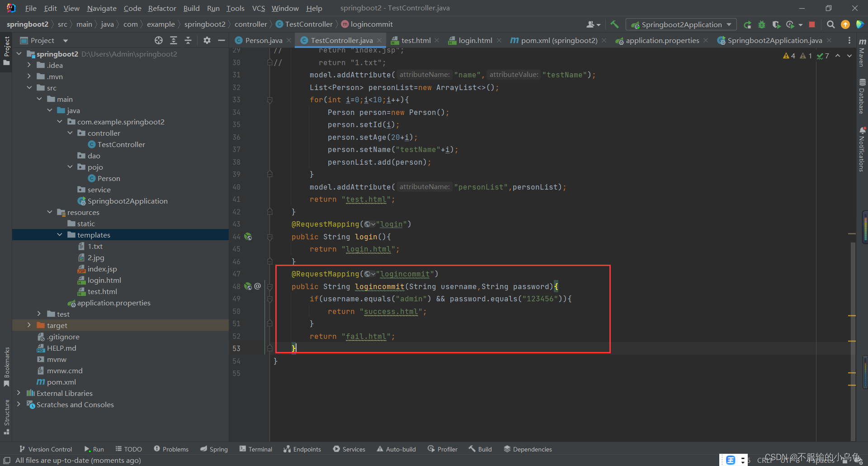The image size is (868, 466).
Task: Click the Collapse All icon in Project panel
Action: (188, 41)
